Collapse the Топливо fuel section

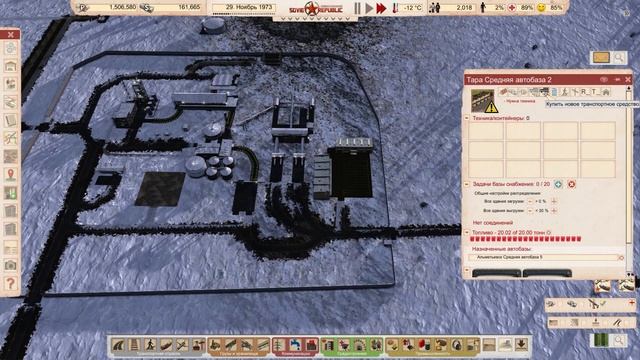[467, 232]
